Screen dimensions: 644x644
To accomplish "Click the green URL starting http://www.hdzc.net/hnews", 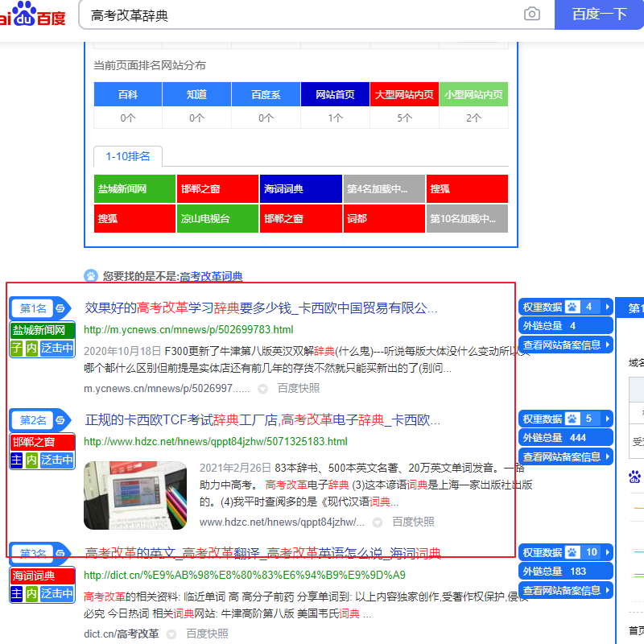I will 216,441.
